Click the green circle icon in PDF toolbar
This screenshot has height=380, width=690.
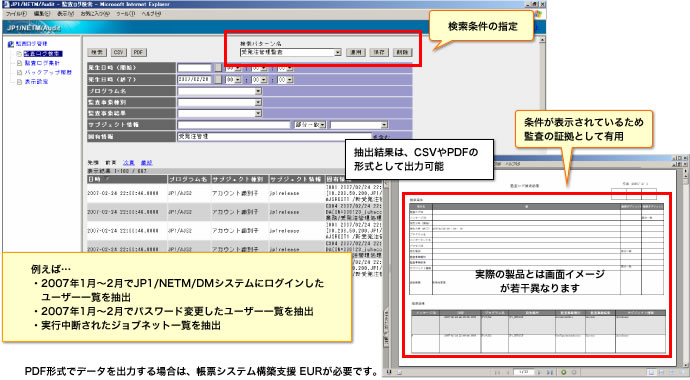(564, 372)
